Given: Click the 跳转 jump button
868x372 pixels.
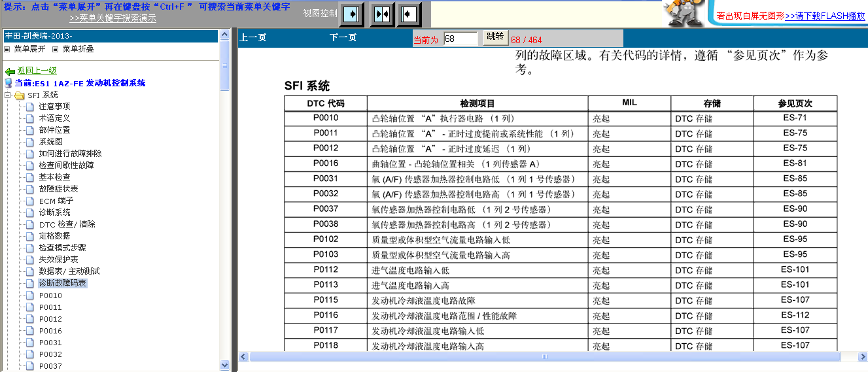Looking at the screenshot, I should [495, 37].
